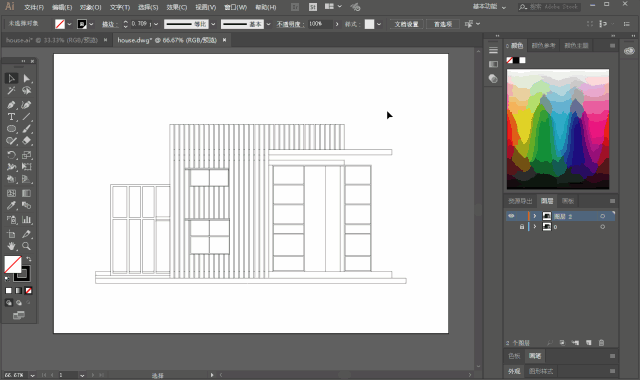
Task: Open the stroke weight dropdown
Action: [156, 24]
